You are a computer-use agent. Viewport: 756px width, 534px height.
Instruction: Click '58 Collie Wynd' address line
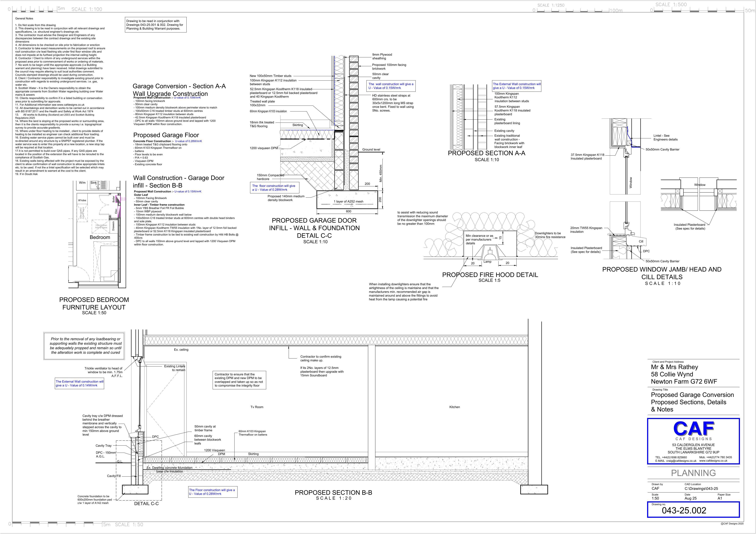(x=672, y=374)
